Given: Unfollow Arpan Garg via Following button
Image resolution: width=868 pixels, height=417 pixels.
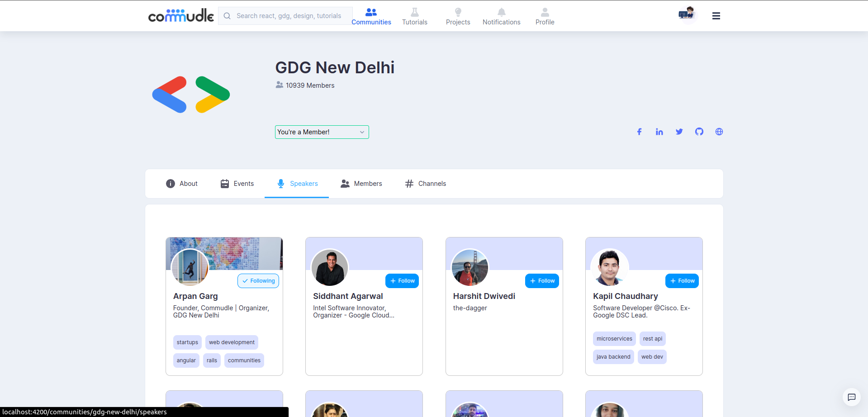Looking at the screenshot, I should tap(258, 281).
